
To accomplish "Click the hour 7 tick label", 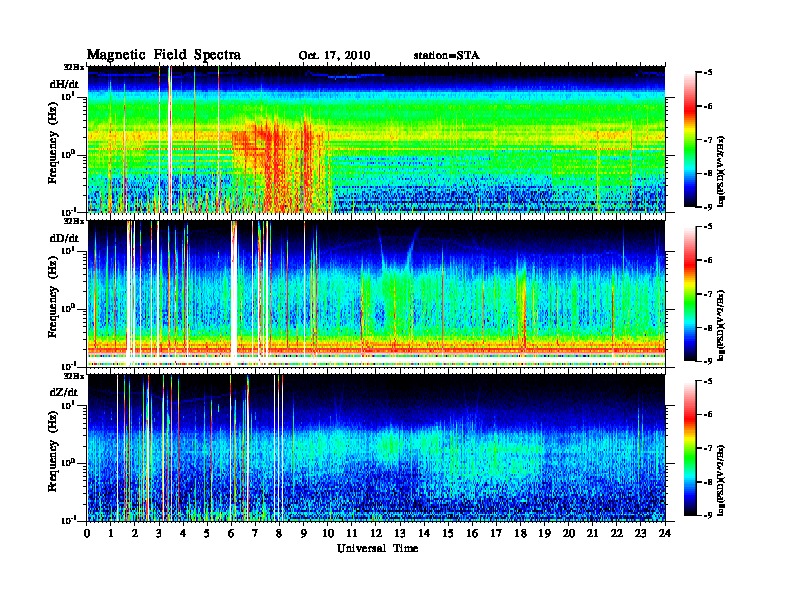I will click(256, 534).
